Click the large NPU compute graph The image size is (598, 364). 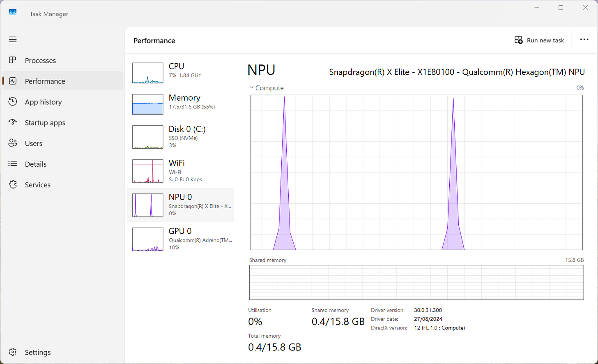pos(416,173)
